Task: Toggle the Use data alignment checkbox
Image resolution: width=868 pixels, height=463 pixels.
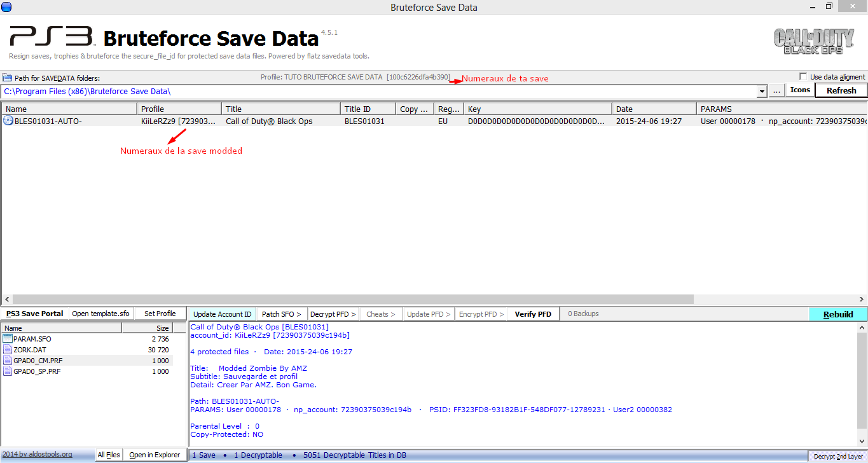Action: (x=803, y=76)
